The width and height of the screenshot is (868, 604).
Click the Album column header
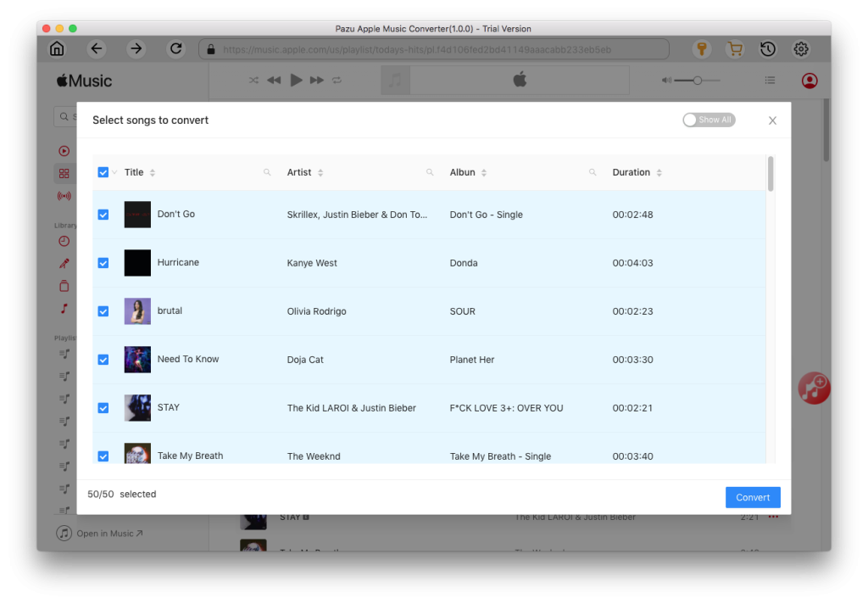point(462,172)
